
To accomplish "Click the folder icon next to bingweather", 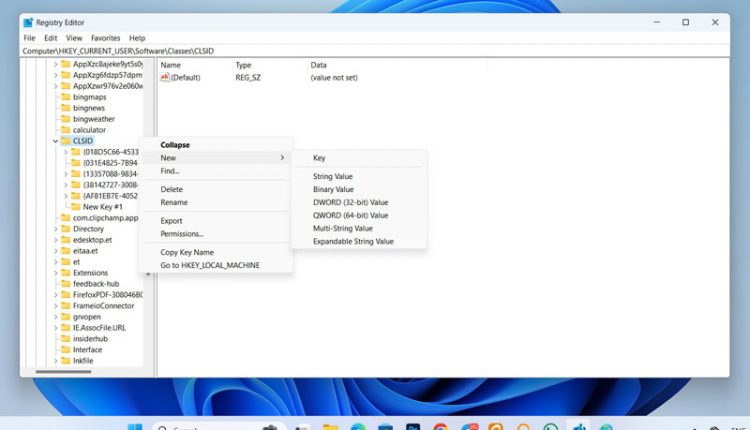I will [66, 119].
